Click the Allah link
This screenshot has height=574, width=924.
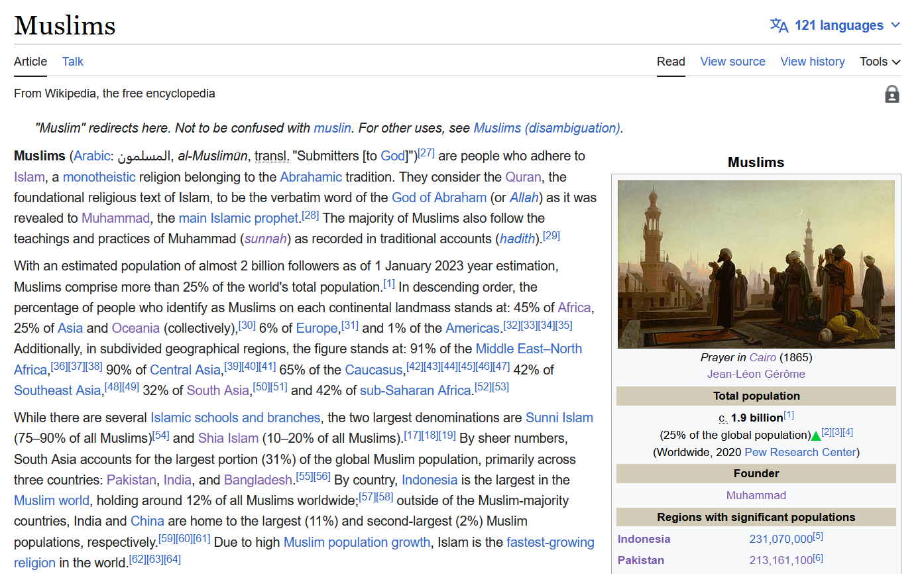(x=524, y=198)
